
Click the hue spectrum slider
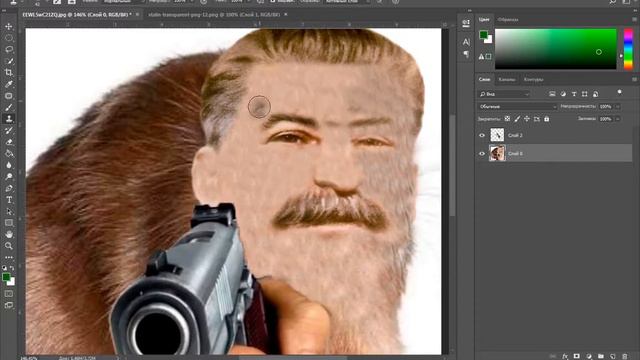point(628,49)
